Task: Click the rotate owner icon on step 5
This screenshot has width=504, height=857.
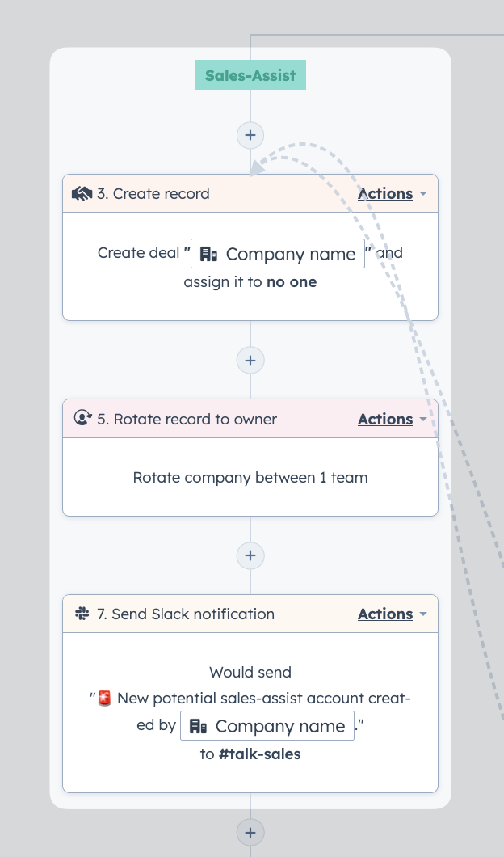Action: pos(82,418)
